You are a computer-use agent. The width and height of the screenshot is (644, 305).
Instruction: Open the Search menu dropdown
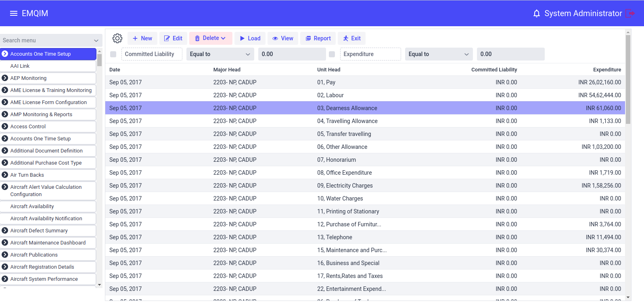point(51,40)
